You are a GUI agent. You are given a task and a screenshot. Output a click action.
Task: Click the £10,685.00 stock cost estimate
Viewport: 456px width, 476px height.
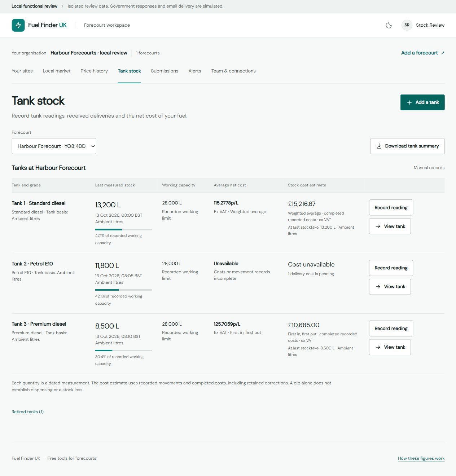(x=303, y=325)
